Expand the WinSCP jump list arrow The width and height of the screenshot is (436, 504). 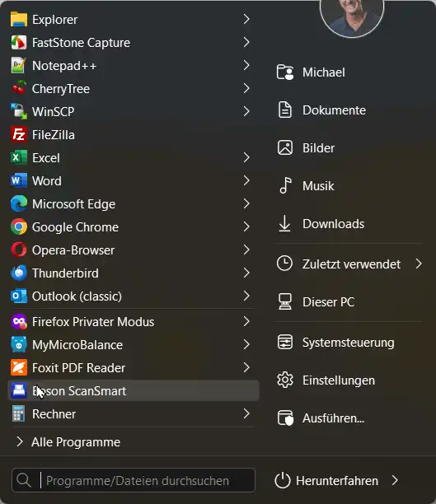point(246,111)
